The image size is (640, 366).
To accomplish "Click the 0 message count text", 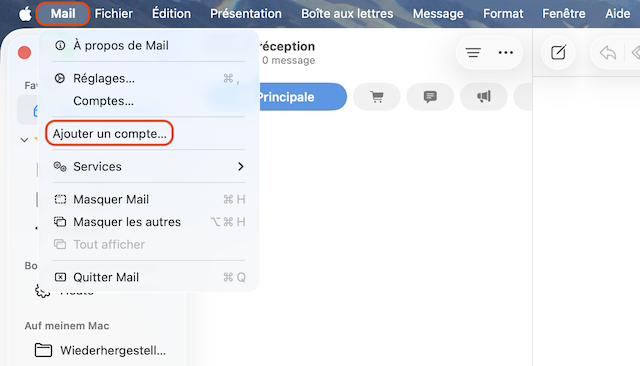I will (x=289, y=60).
